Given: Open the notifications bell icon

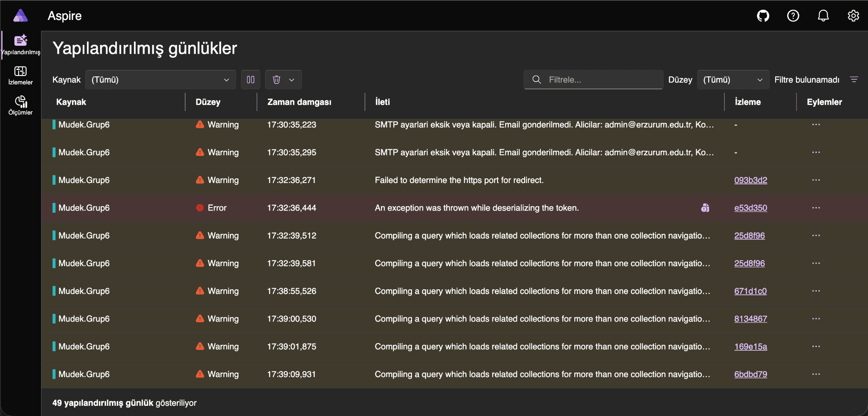Looking at the screenshot, I should point(823,16).
